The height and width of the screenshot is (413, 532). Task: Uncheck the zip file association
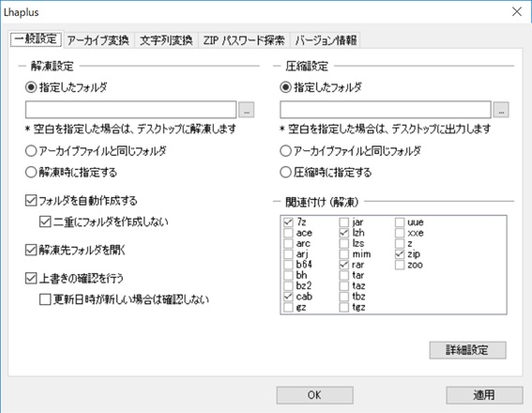(400, 253)
